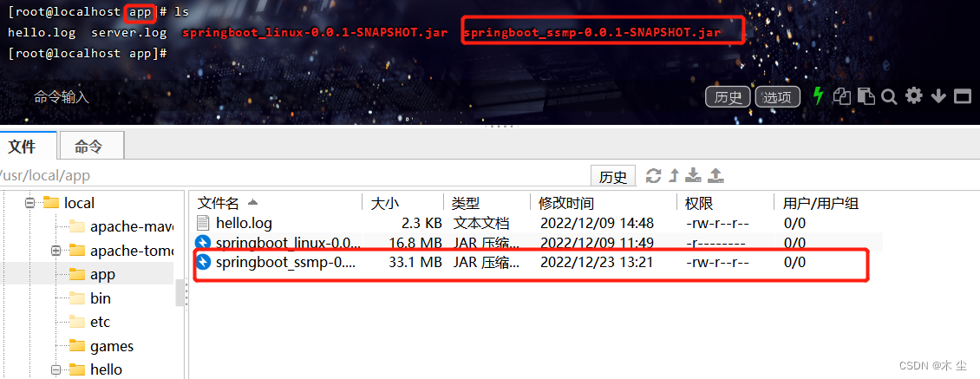Sort by 用户/用户组 column header
980x379 pixels.
[x=820, y=203]
